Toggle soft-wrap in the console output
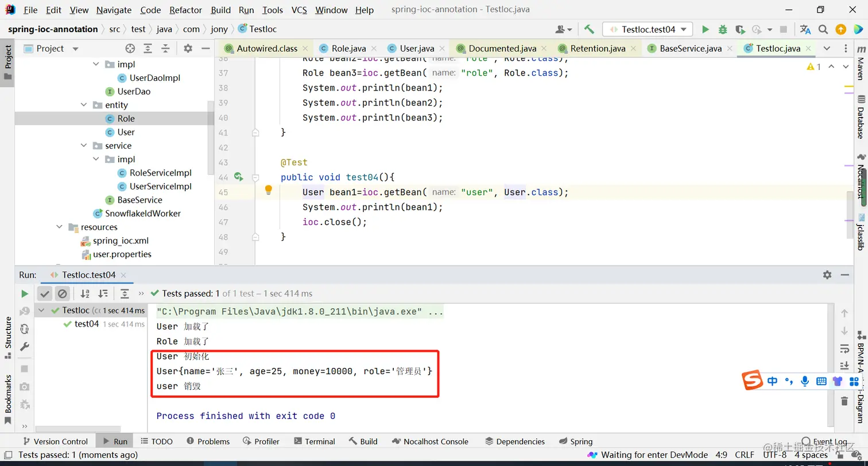The width and height of the screenshot is (868, 466). (844, 348)
